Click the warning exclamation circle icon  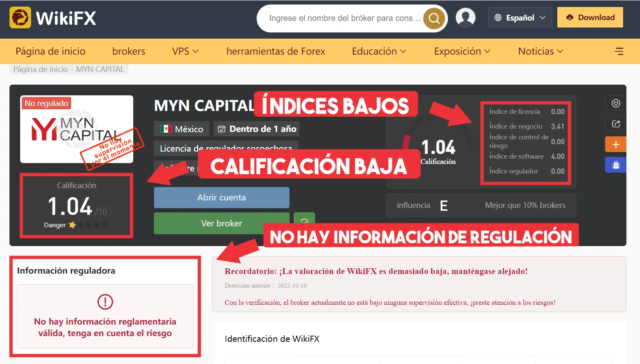[x=105, y=302]
